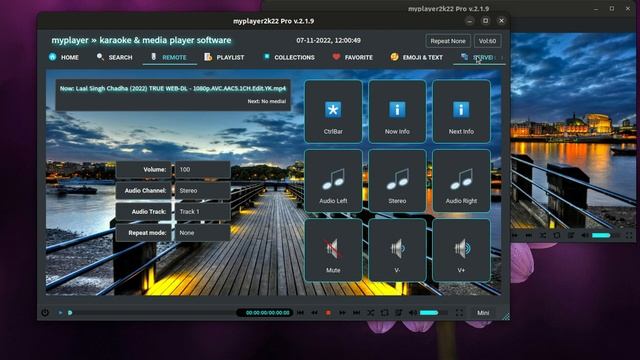
Task: Click the Mini button
Action: 483,313
